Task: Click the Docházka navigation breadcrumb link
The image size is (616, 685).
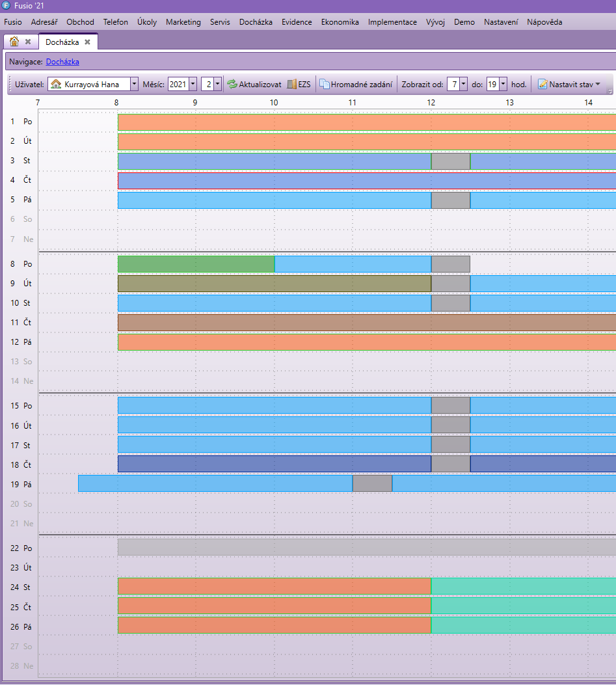Action: [x=62, y=62]
